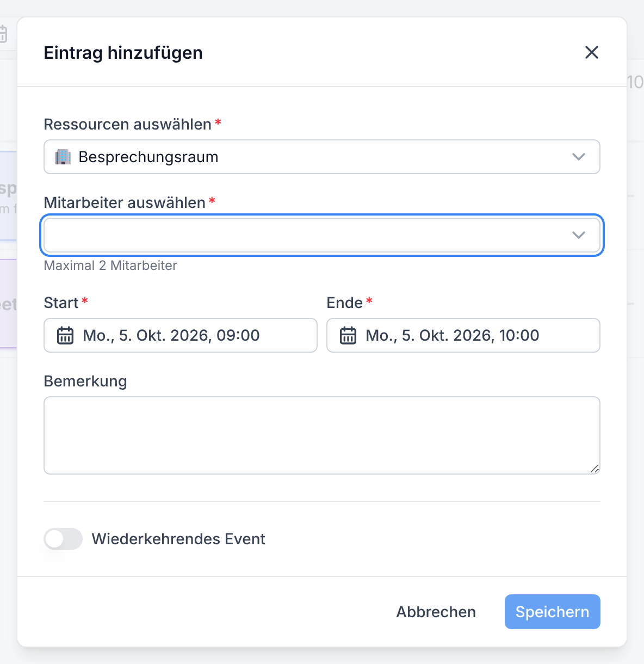The width and height of the screenshot is (644, 664).
Task: Click the Ende date field
Action: tap(463, 335)
